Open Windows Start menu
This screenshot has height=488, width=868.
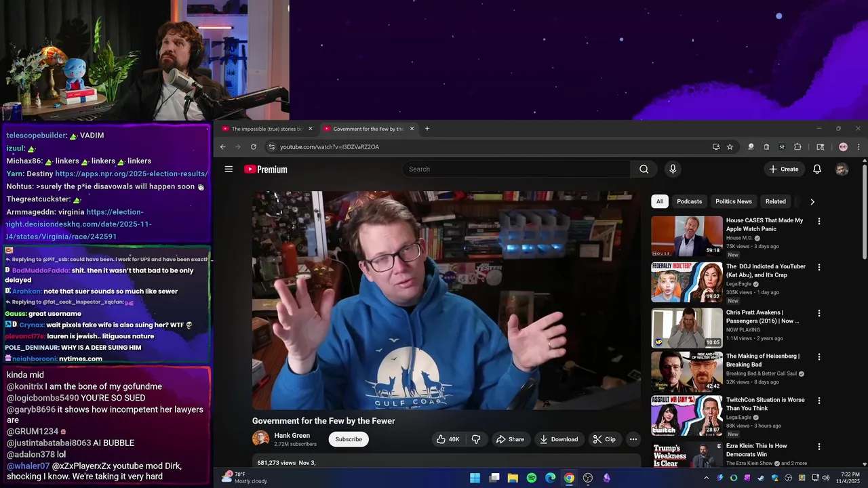pyautogui.click(x=475, y=478)
